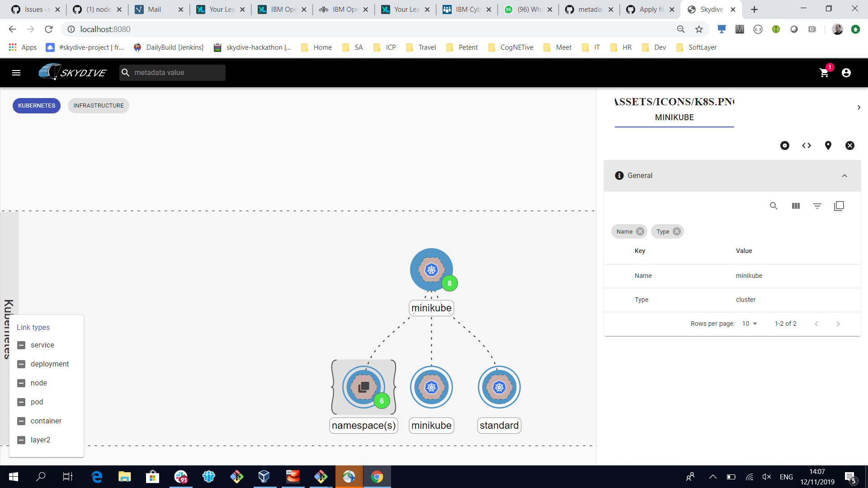Click the node location pin icon
868x488 pixels.
(x=828, y=145)
